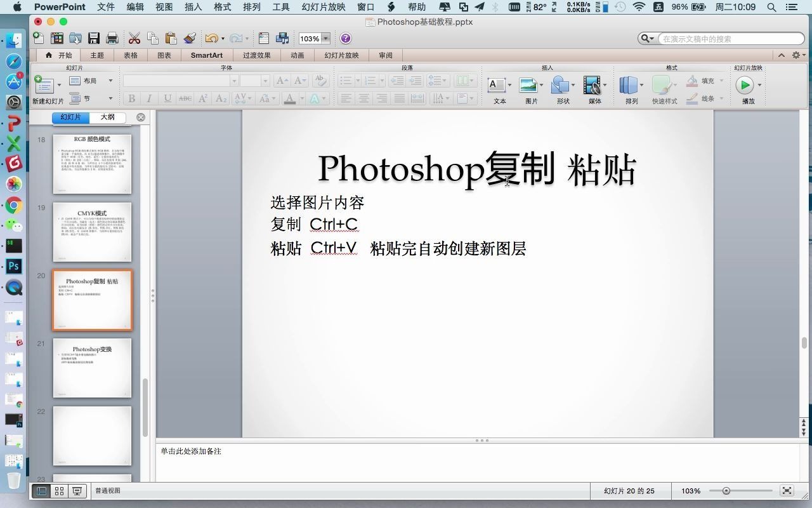This screenshot has width=812, height=508.
Task: Insert a picture using the 图片 icon
Action: coord(528,84)
